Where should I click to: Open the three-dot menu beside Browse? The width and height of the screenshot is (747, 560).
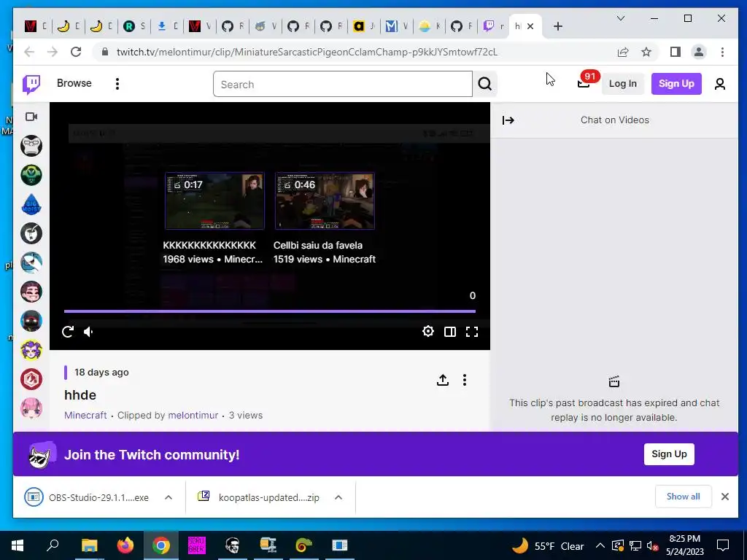[117, 84]
